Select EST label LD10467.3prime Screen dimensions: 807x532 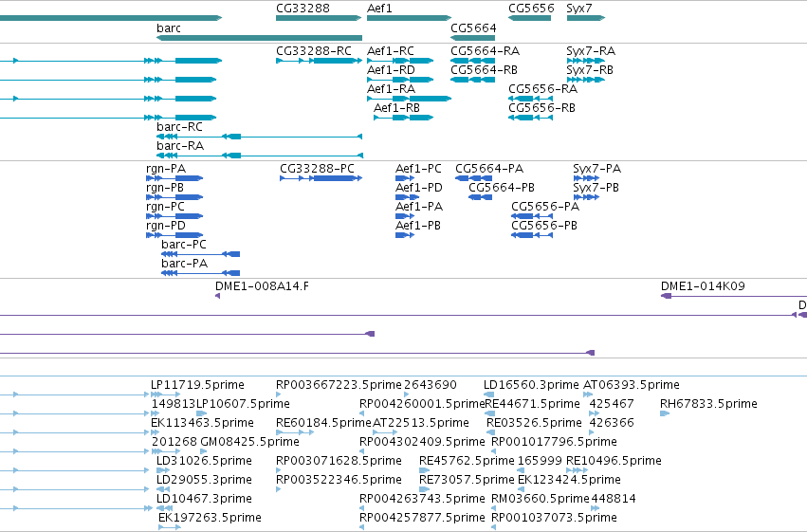coord(204,499)
